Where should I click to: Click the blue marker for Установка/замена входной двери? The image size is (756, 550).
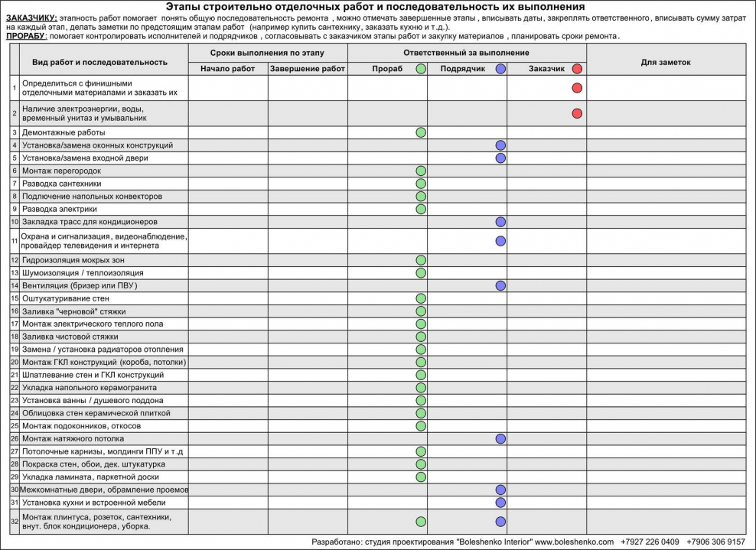click(x=500, y=158)
